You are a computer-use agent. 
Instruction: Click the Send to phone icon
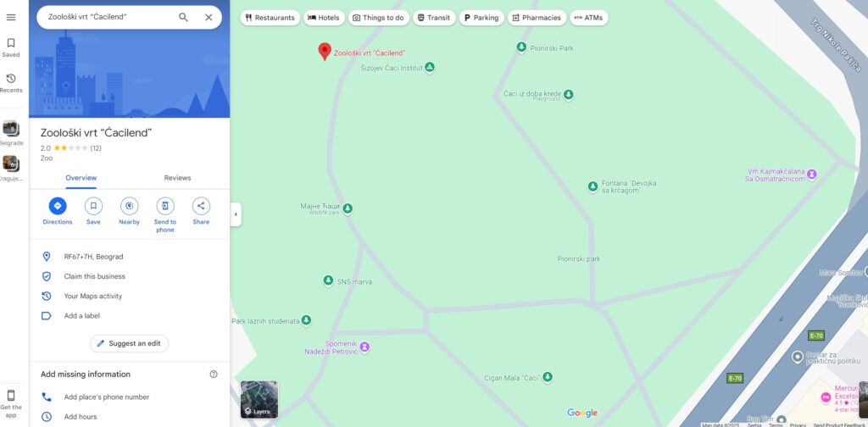point(164,206)
